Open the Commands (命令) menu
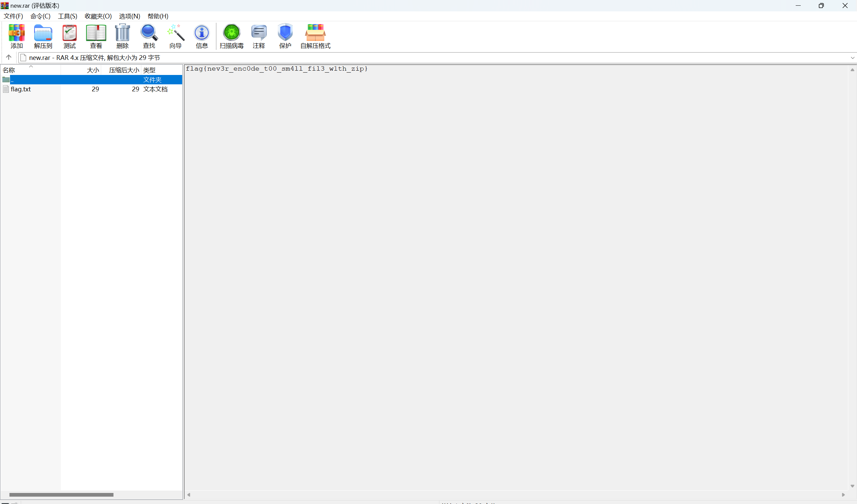 point(40,16)
